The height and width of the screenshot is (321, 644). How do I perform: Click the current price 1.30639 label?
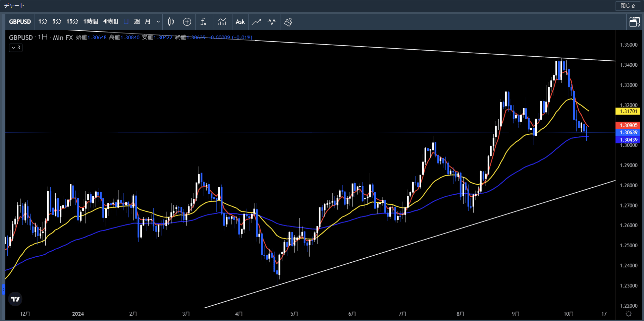click(x=628, y=132)
